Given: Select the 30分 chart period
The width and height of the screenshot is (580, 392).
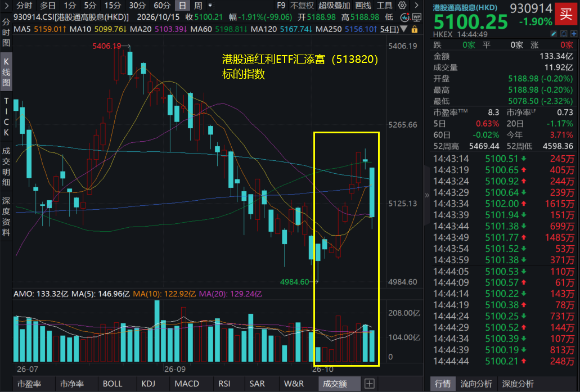Looking at the screenshot, I should point(137,6).
